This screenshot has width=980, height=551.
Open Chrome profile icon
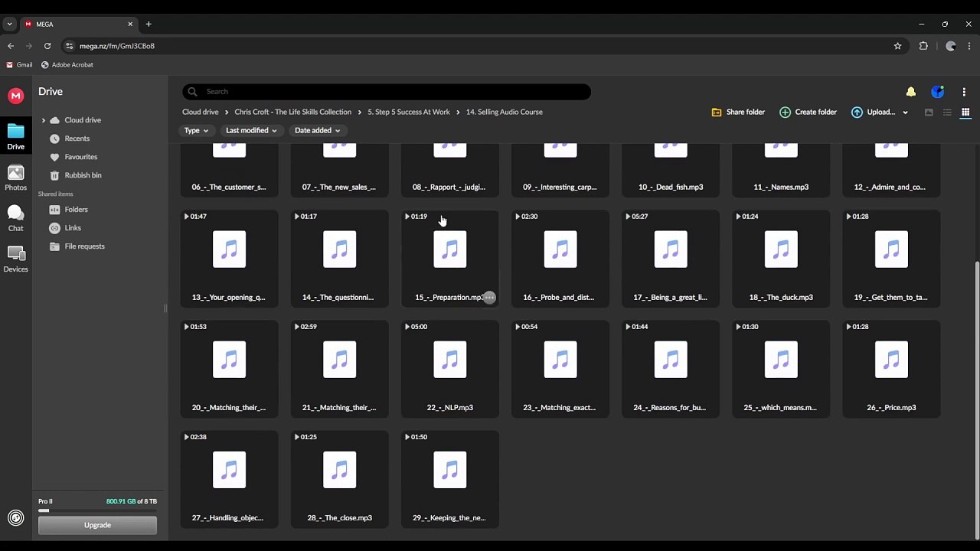(x=950, y=46)
